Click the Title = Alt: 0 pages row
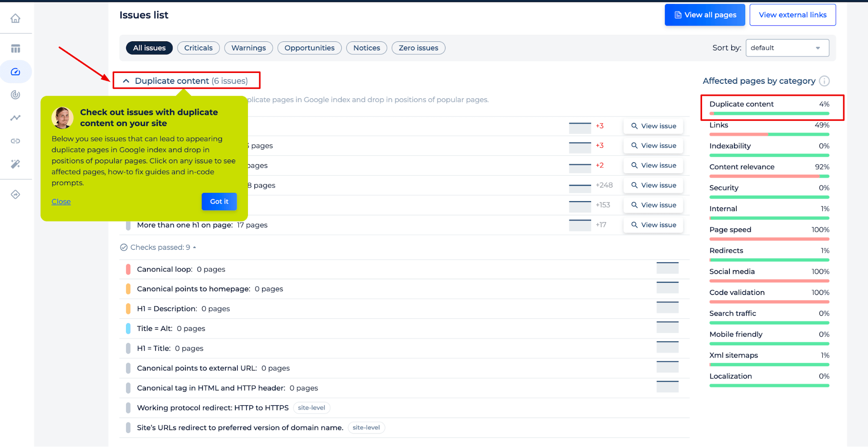 (x=404, y=328)
